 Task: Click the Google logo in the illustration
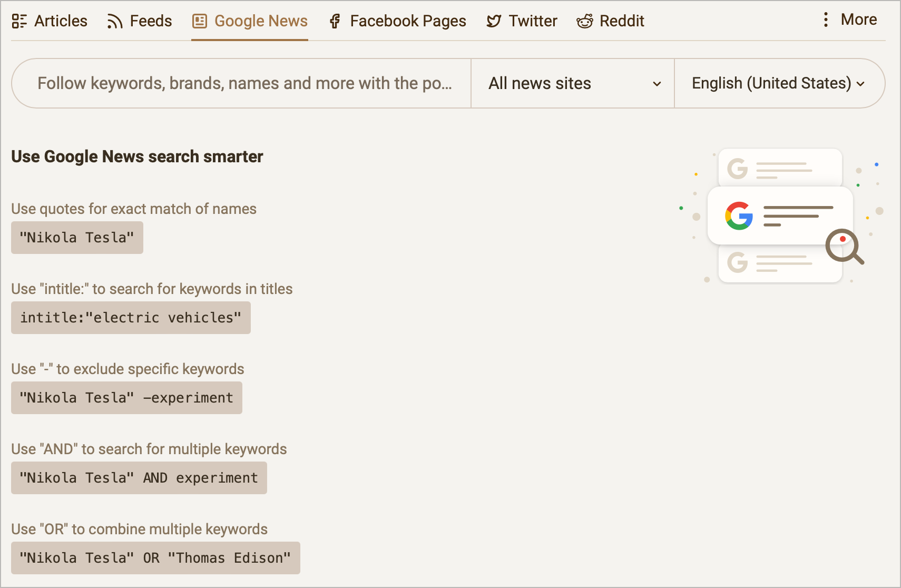click(x=740, y=216)
